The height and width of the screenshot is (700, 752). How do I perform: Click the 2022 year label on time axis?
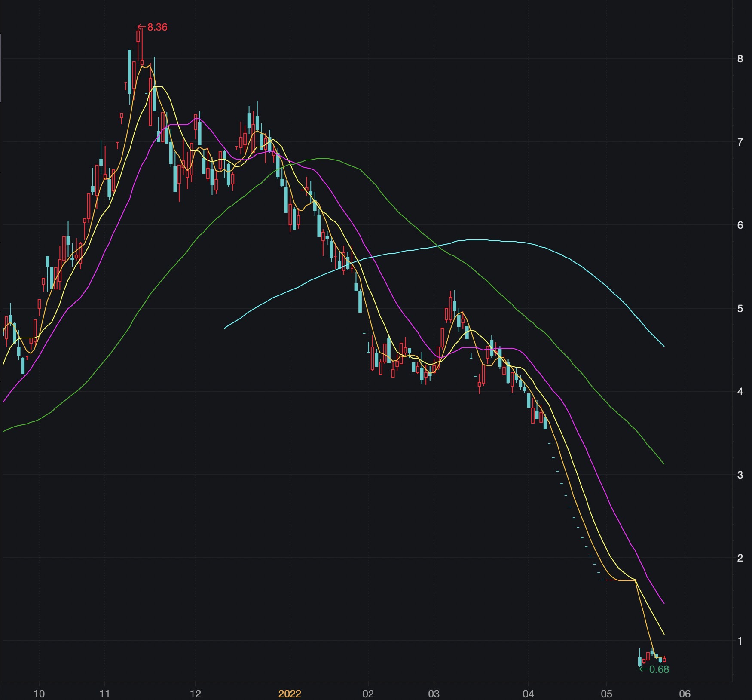coord(290,694)
